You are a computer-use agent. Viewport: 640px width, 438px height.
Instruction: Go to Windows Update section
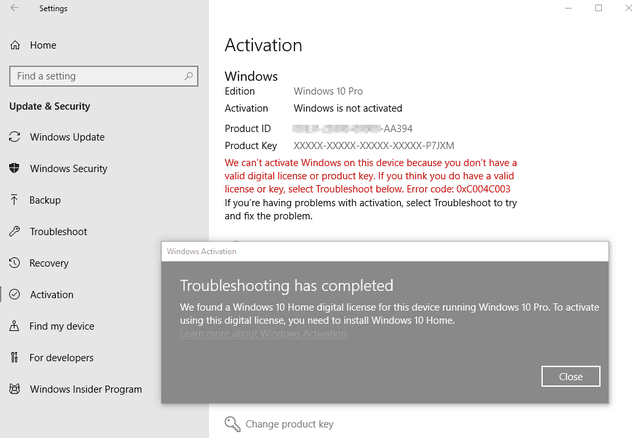(67, 137)
